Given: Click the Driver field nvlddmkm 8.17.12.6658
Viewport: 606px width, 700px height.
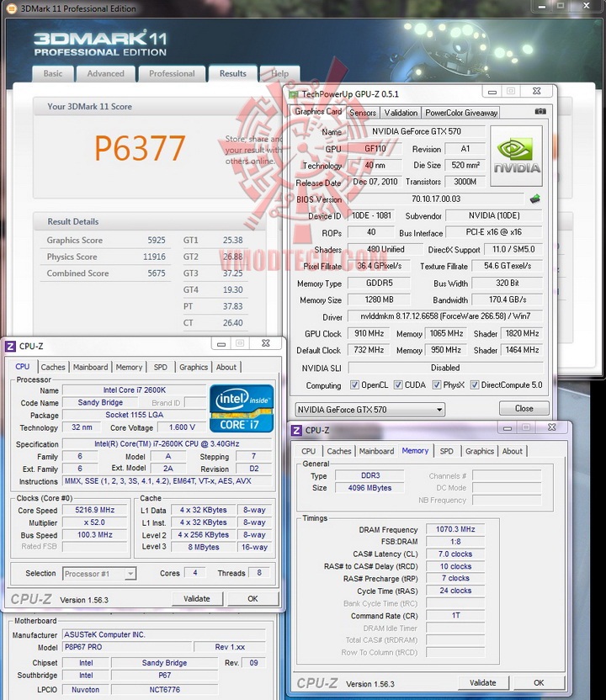Looking at the screenshot, I should 444,316.
